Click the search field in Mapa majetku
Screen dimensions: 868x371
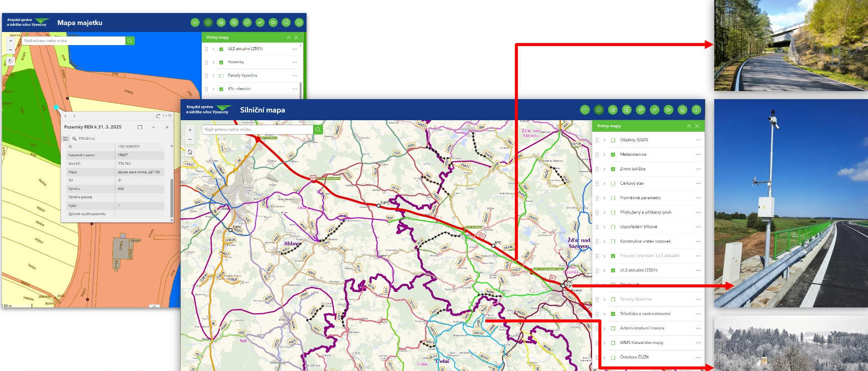point(74,41)
